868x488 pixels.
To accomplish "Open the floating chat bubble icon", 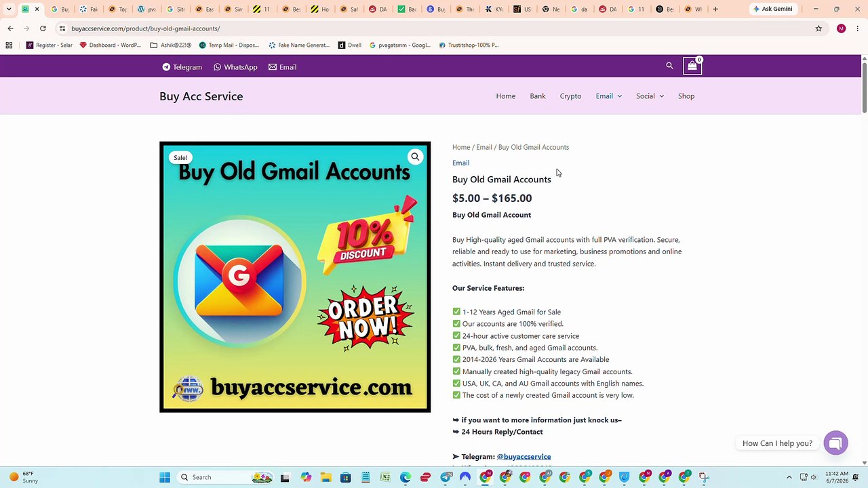I will [x=835, y=443].
